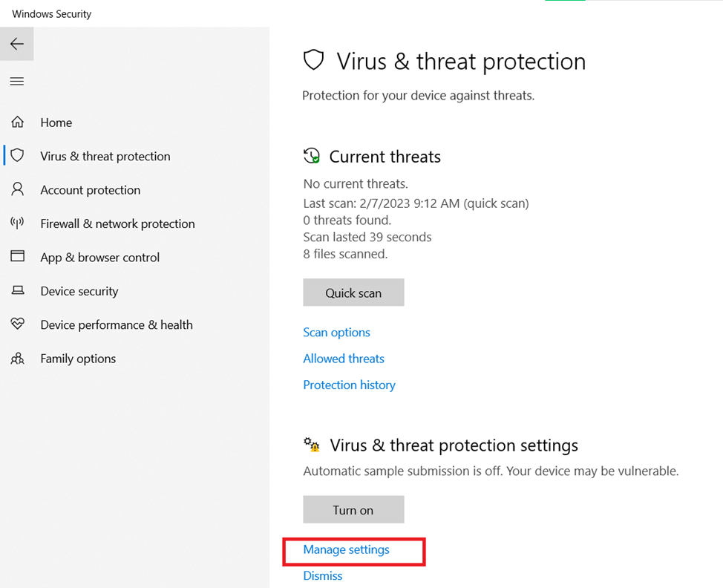Click the App & browser control icon

coord(17,257)
